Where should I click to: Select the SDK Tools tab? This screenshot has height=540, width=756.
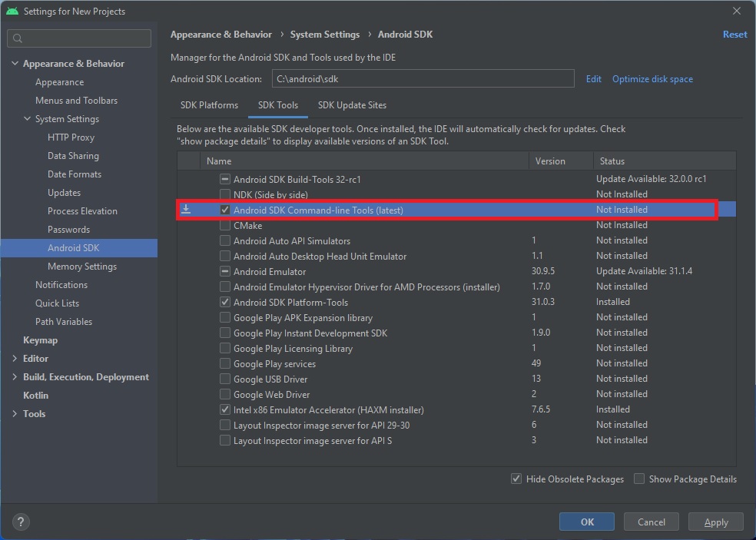point(277,105)
